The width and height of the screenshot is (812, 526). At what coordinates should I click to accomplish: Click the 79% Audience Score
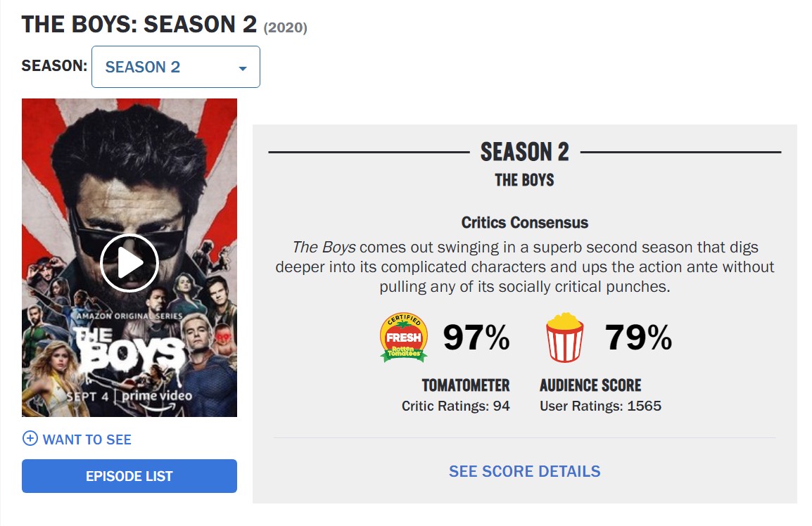click(638, 339)
